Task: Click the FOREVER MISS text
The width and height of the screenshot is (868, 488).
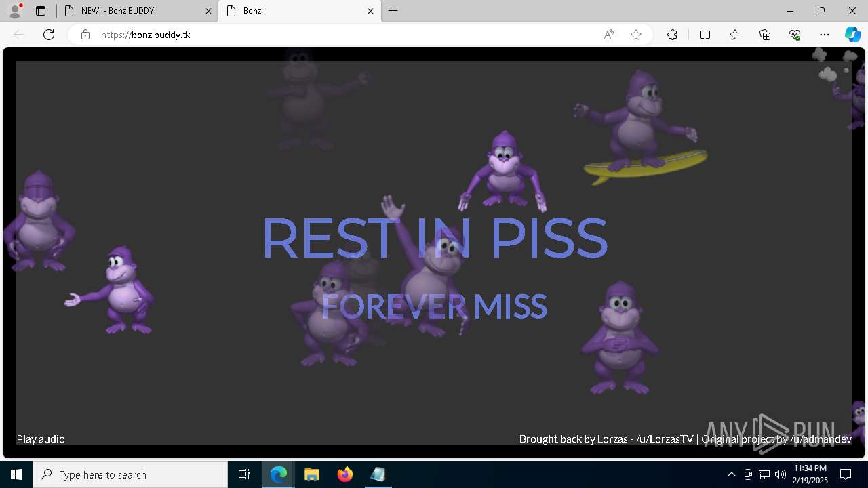Action: tap(434, 307)
